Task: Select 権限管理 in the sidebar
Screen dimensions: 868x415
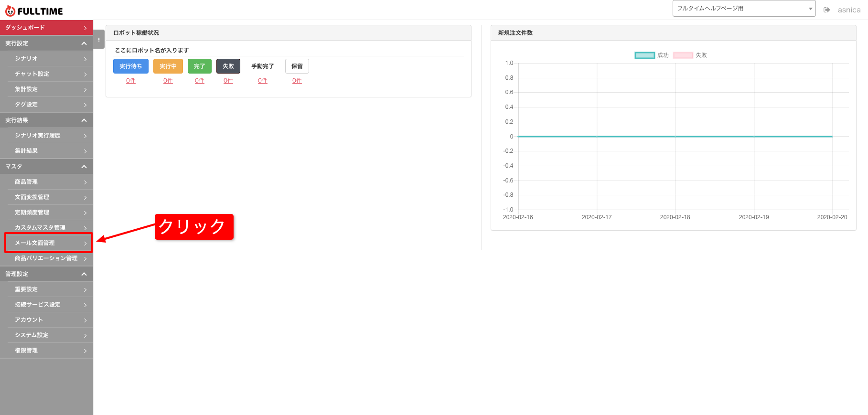Action: tap(46, 351)
